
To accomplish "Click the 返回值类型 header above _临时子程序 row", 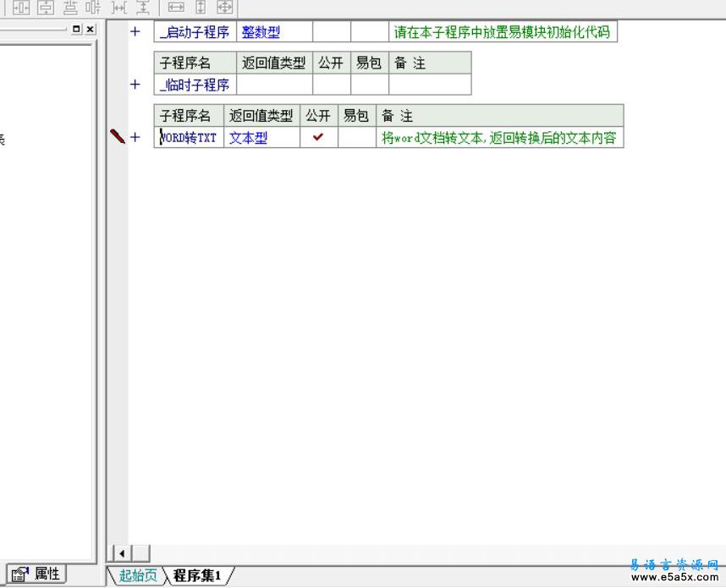I will coord(274,63).
